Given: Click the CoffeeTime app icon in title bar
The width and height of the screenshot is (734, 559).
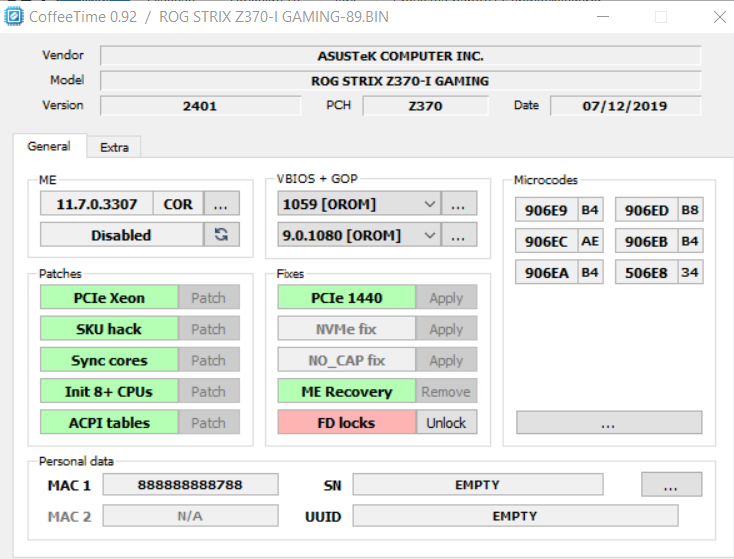Looking at the screenshot, I should tap(13, 17).
